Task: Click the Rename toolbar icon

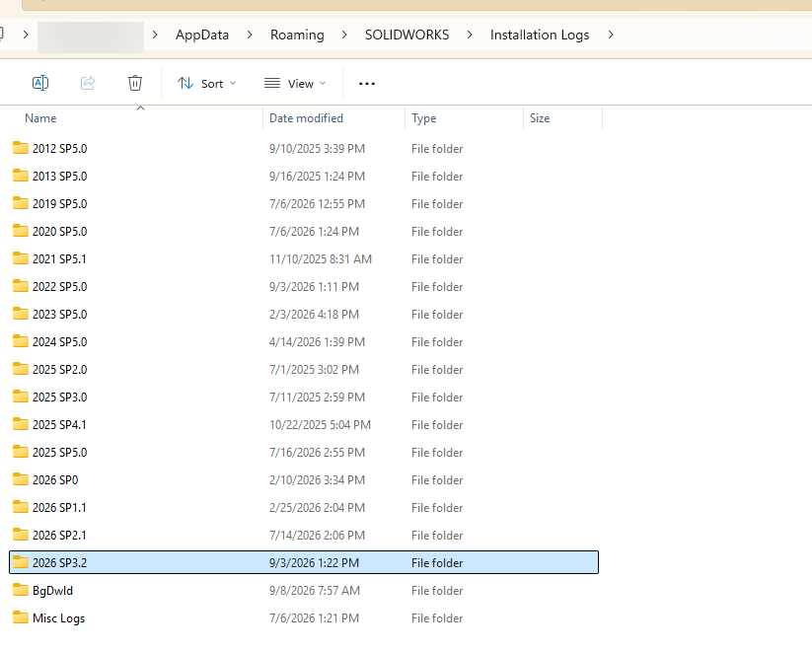Action: [40, 83]
